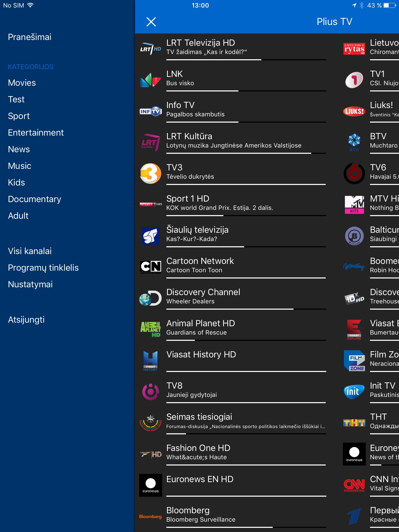
Task: Tap the CNN International logo
Action: 354,485
